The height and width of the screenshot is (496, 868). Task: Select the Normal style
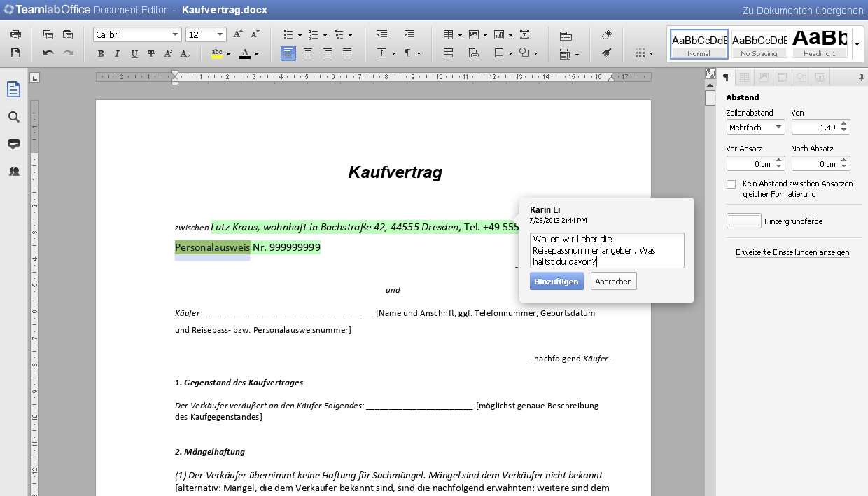click(699, 43)
